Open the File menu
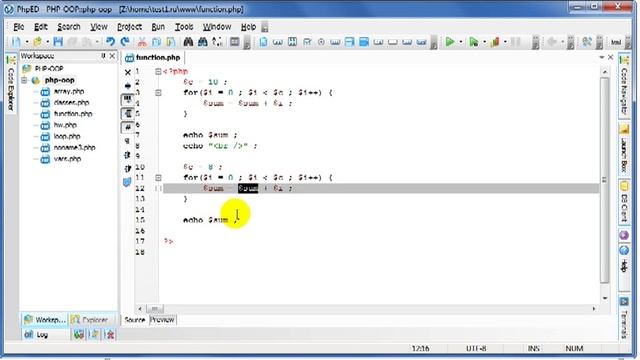Screen dimensions: 640x360 19,27
